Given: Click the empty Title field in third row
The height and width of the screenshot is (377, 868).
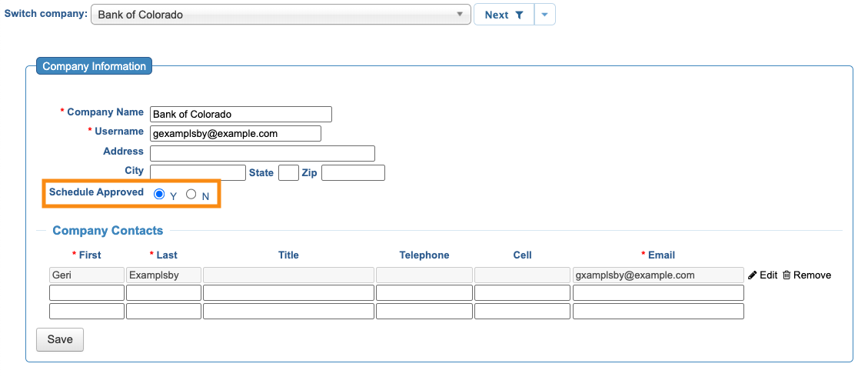Looking at the screenshot, I should click(288, 312).
